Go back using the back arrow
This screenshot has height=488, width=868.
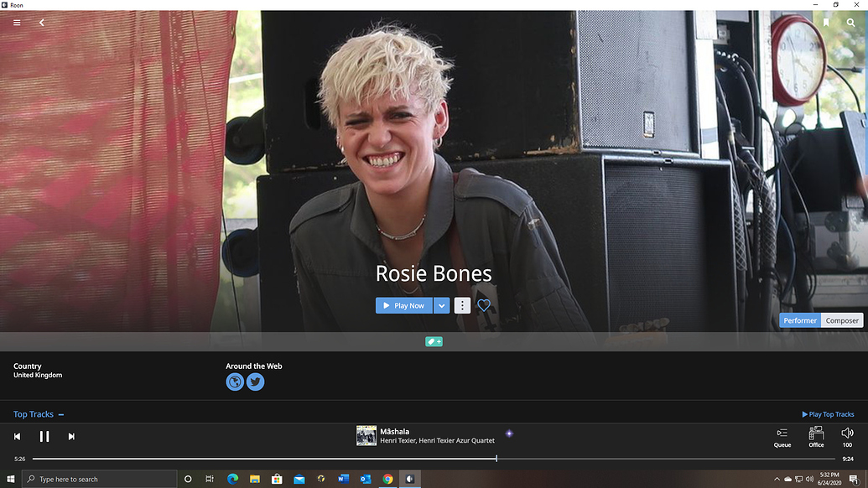point(41,23)
